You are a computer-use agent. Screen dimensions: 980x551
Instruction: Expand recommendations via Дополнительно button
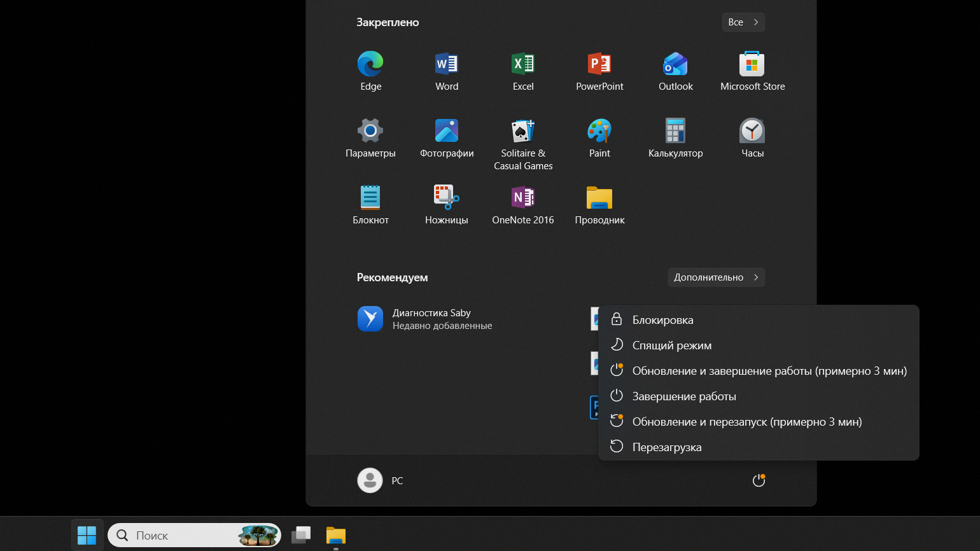[x=716, y=277]
